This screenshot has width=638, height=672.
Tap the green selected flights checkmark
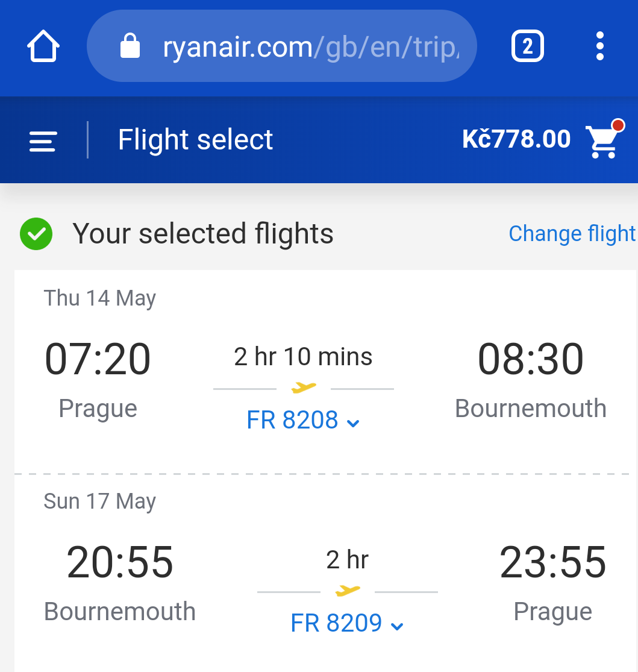(36, 234)
